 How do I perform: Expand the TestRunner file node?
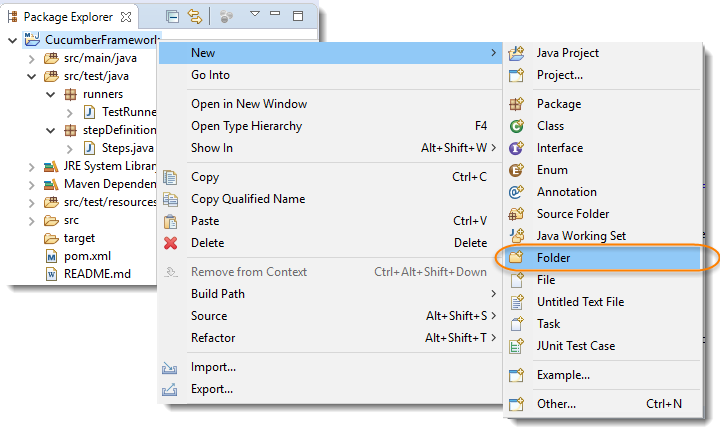(x=69, y=113)
